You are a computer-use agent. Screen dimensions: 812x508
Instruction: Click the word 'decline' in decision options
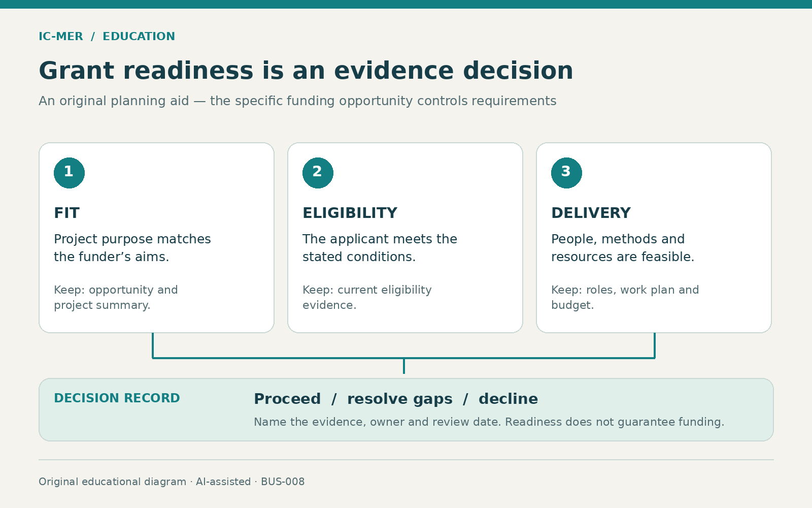click(x=508, y=399)
